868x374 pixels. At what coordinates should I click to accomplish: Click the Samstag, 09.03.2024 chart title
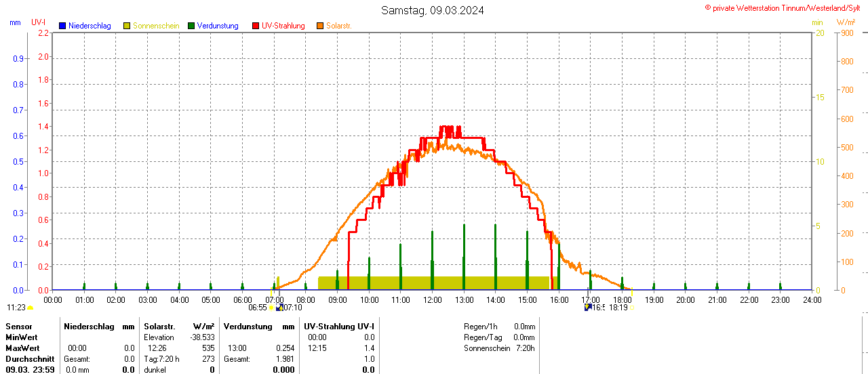(433, 10)
